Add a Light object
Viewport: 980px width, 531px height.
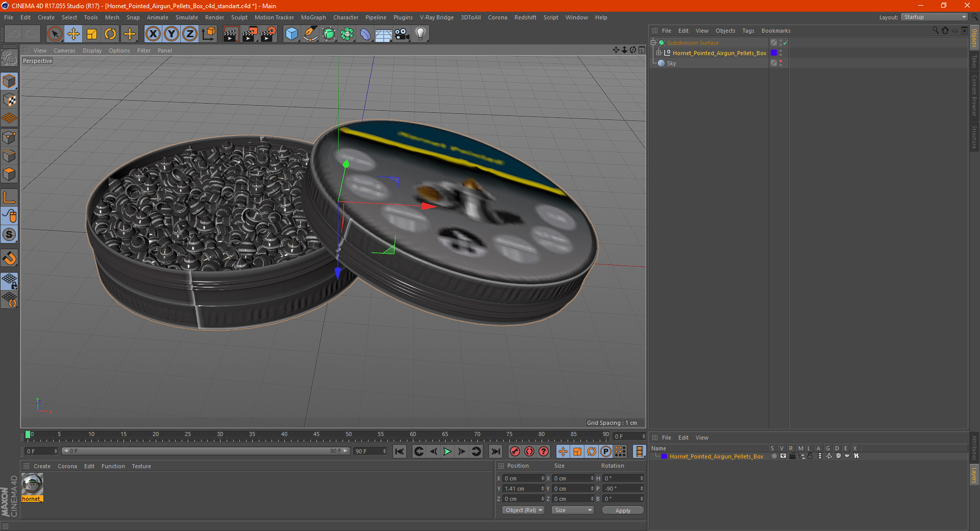[x=421, y=34]
